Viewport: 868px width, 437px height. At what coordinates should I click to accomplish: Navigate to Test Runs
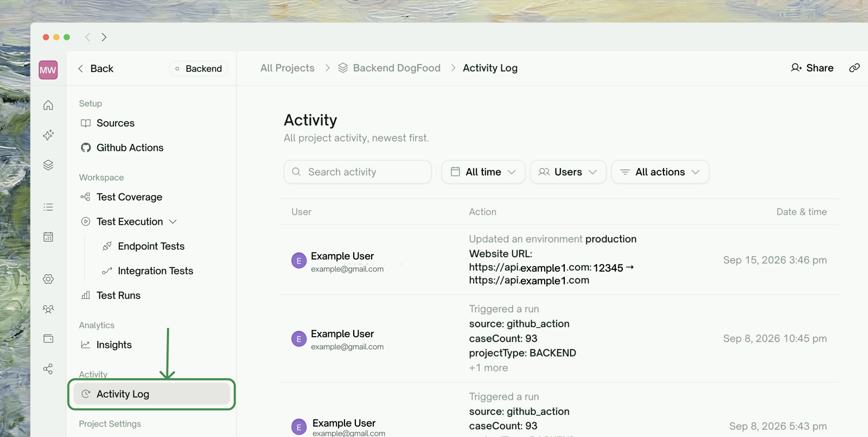(x=111, y=295)
